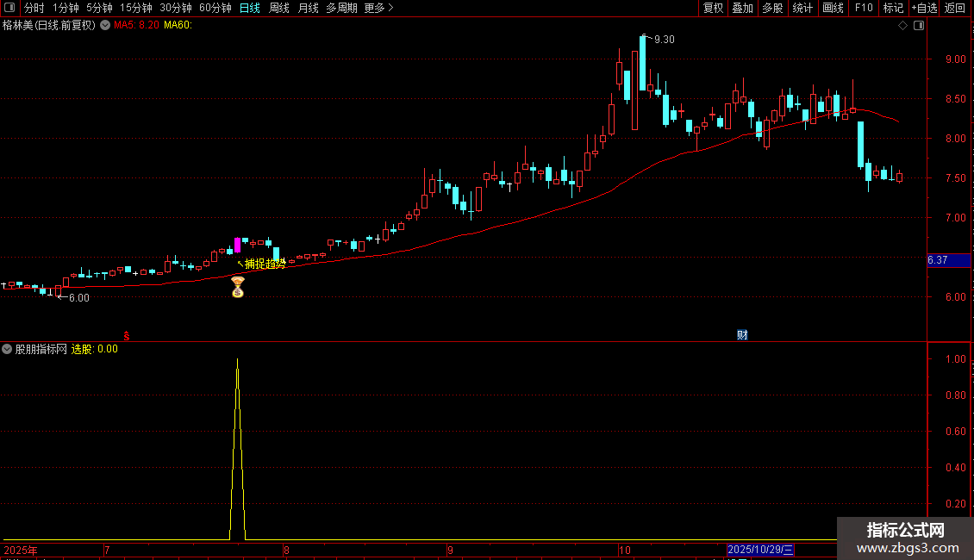Screen dimensions: 974x560
Task: Click the red $ marker on timeline
Action: [127, 336]
